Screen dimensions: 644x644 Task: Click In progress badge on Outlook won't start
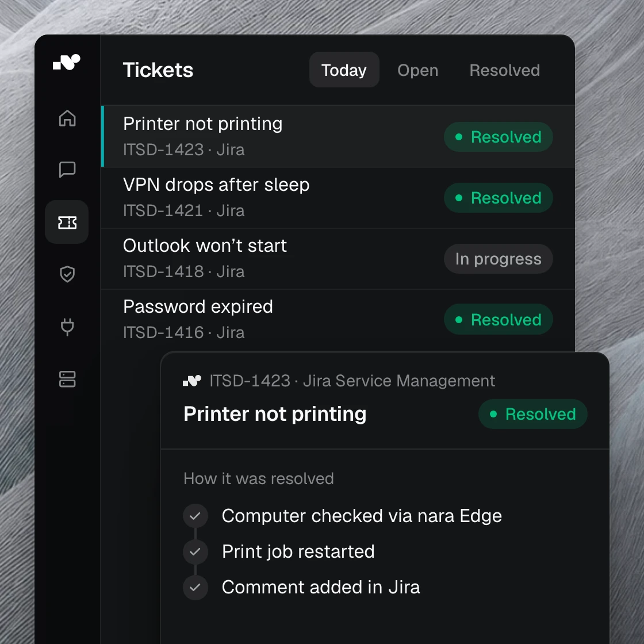[x=498, y=259]
